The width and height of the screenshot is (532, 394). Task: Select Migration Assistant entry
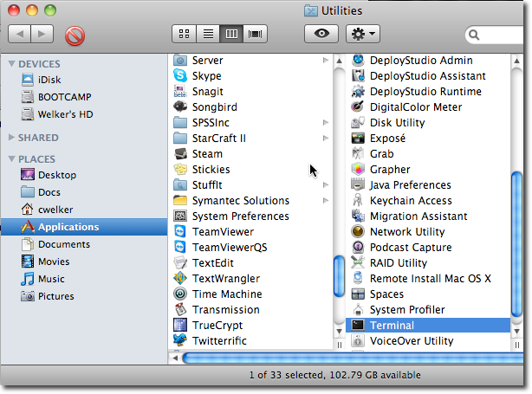click(428, 216)
